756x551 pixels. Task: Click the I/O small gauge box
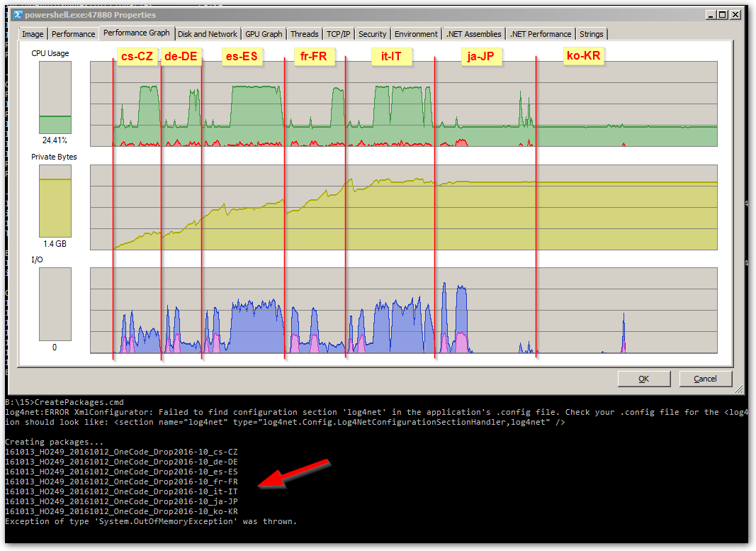[x=55, y=304]
